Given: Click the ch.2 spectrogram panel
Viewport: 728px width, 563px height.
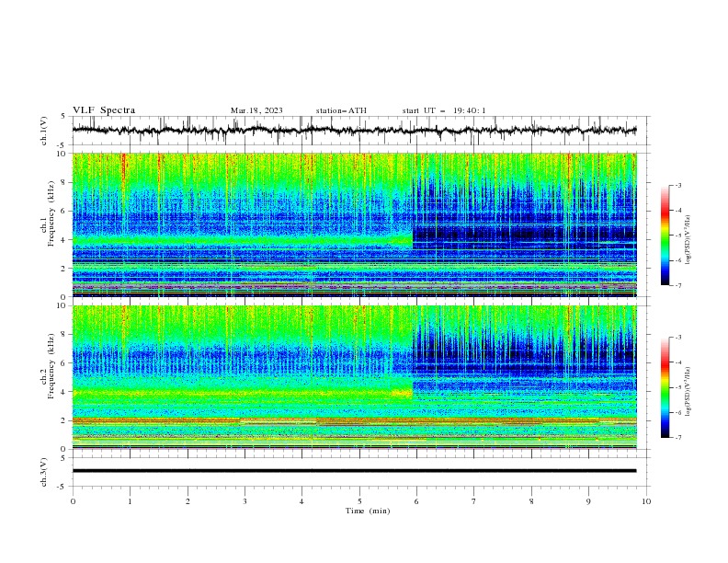Looking at the screenshot, I should [x=355, y=377].
